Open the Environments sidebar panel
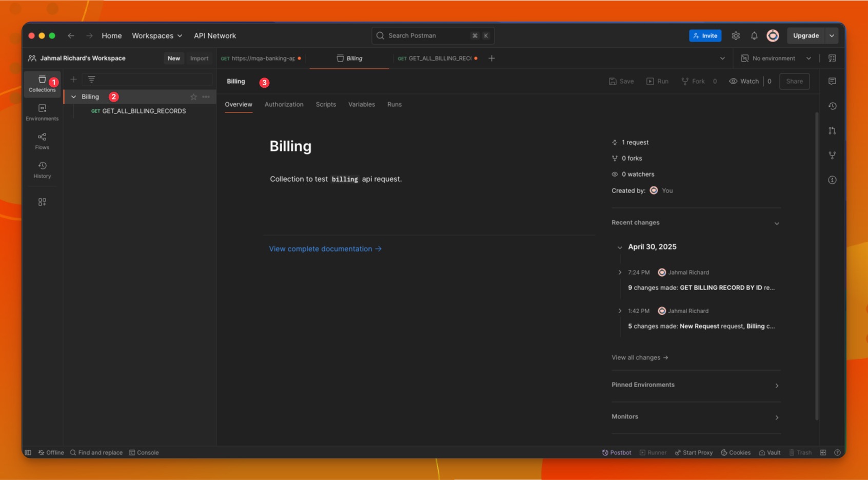Viewport: 868px width, 480px height. tap(42, 112)
